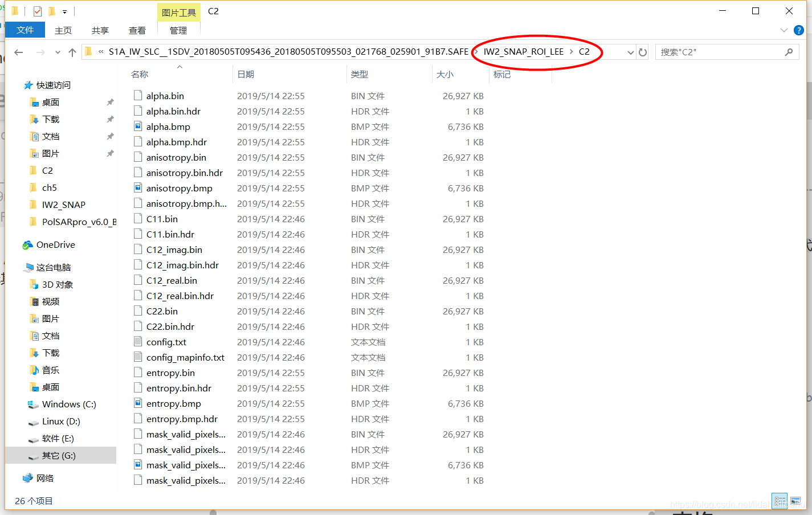Select the 图片工具 contextual tab

[x=178, y=12]
